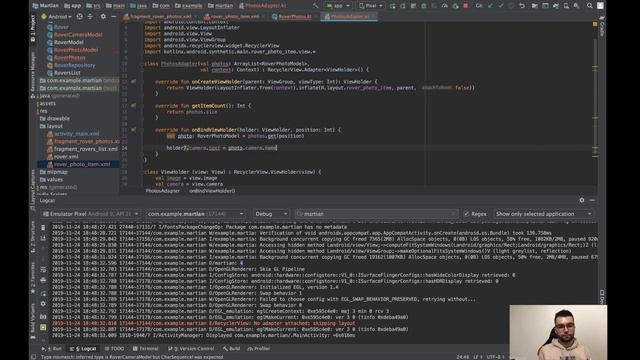Open the Build tool window tab
Image resolution: width=640 pixels, height=360 pixels.
[231, 349]
